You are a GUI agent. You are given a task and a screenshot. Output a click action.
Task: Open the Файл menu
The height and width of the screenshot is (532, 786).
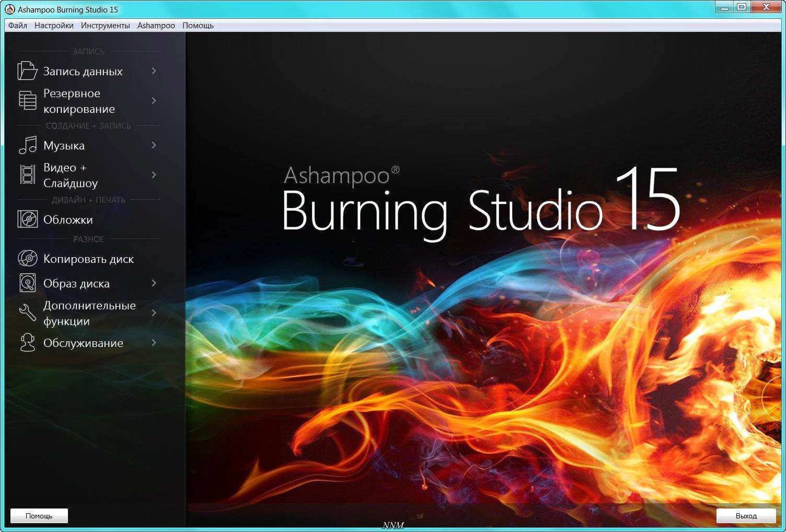(x=18, y=26)
